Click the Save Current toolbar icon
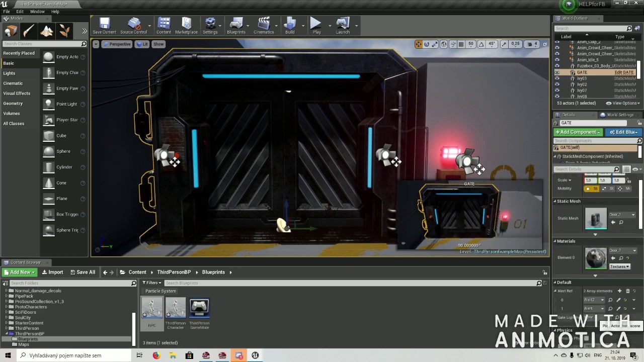 (x=104, y=26)
